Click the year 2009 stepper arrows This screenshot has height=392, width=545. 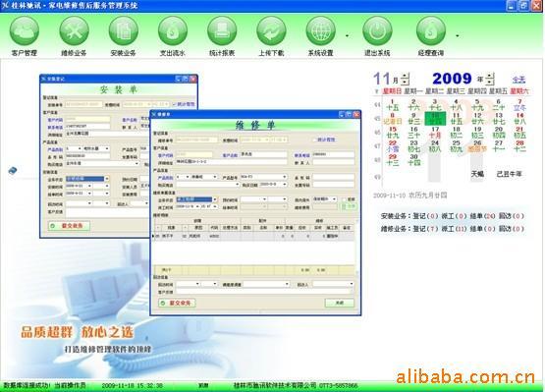pos(490,79)
